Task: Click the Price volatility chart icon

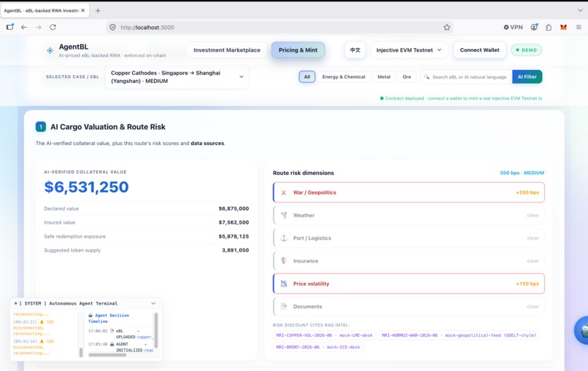Action: (x=284, y=284)
